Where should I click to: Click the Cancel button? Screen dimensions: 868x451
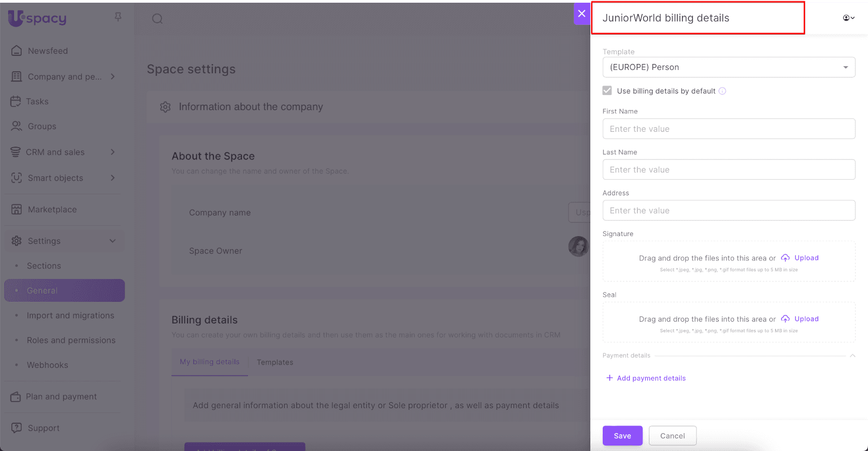[x=672, y=436]
